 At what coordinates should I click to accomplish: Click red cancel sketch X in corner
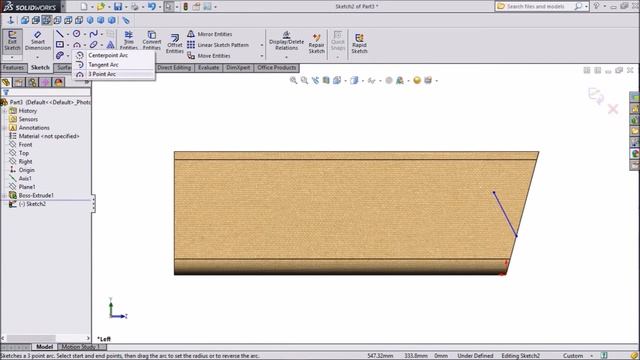[613, 109]
